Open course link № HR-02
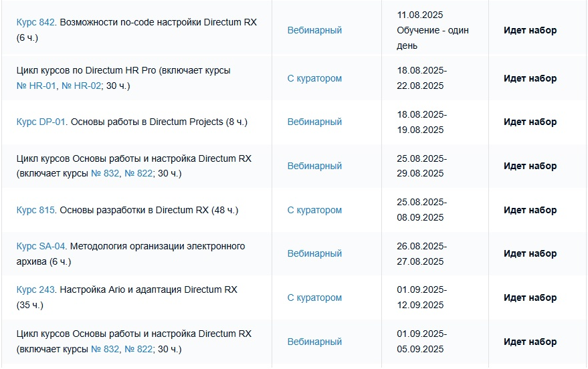The image size is (588, 369). click(x=81, y=86)
